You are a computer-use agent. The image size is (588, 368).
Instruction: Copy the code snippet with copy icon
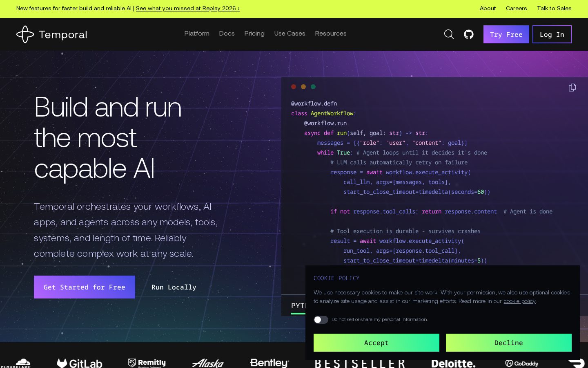coord(572,88)
